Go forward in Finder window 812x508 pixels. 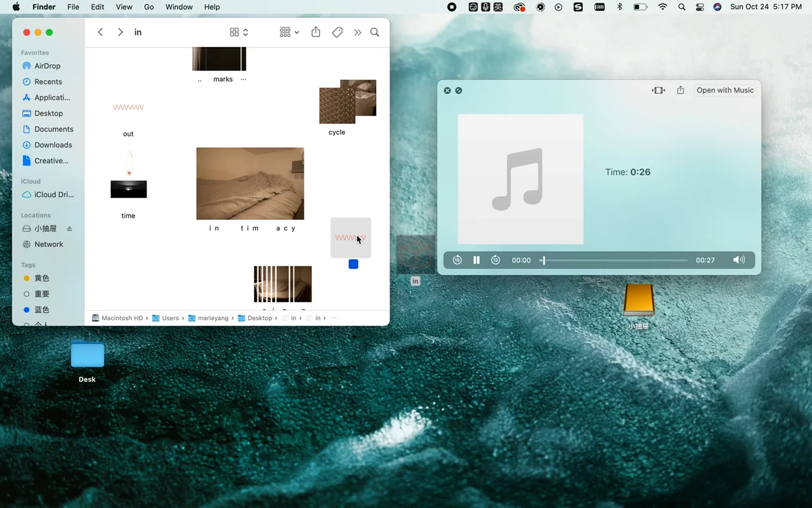(120, 32)
